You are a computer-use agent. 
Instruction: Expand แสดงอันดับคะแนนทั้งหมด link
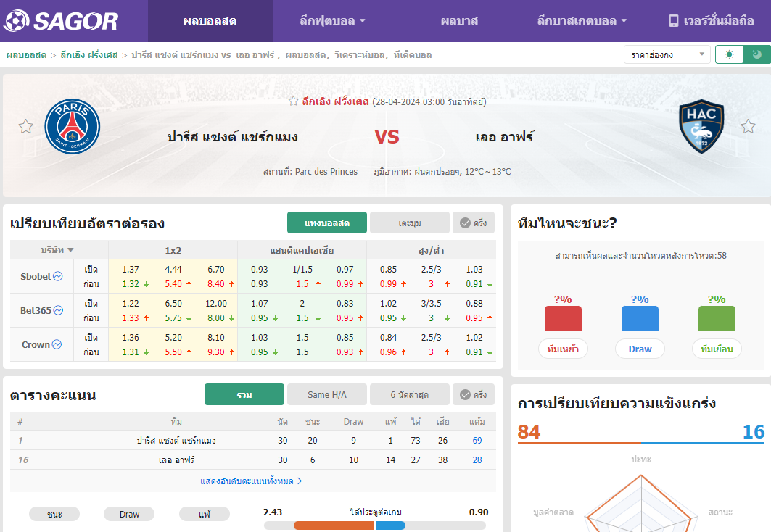pyautogui.click(x=251, y=481)
